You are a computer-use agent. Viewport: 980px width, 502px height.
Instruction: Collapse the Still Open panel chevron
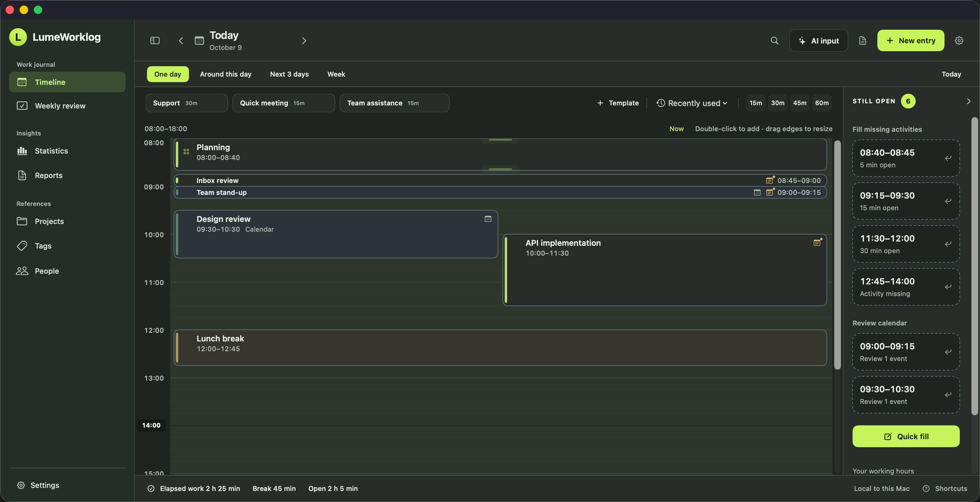coord(968,101)
